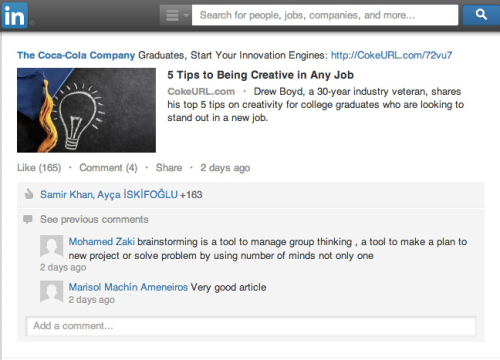Show the +163 other likers
The image size is (500, 360).
click(191, 195)
